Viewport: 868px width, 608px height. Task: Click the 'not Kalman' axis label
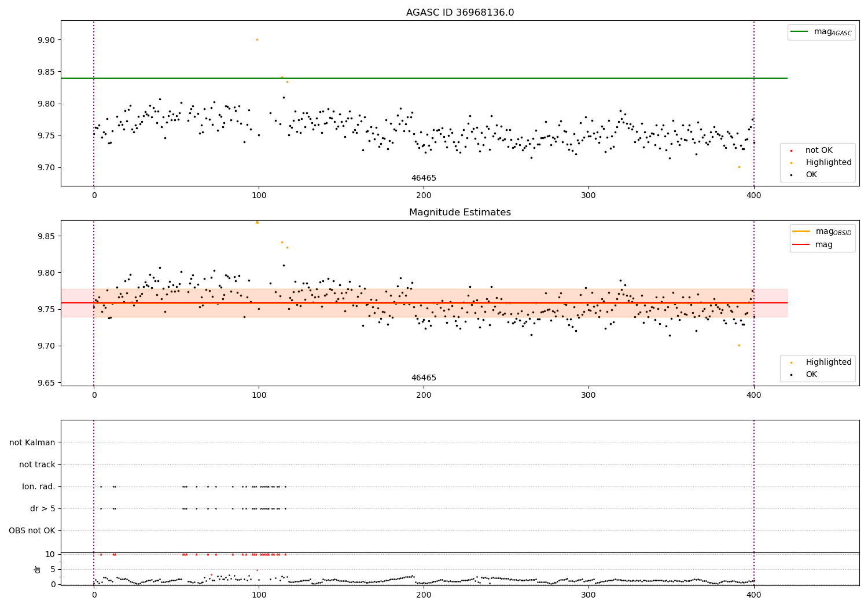[x=32, y=443]
